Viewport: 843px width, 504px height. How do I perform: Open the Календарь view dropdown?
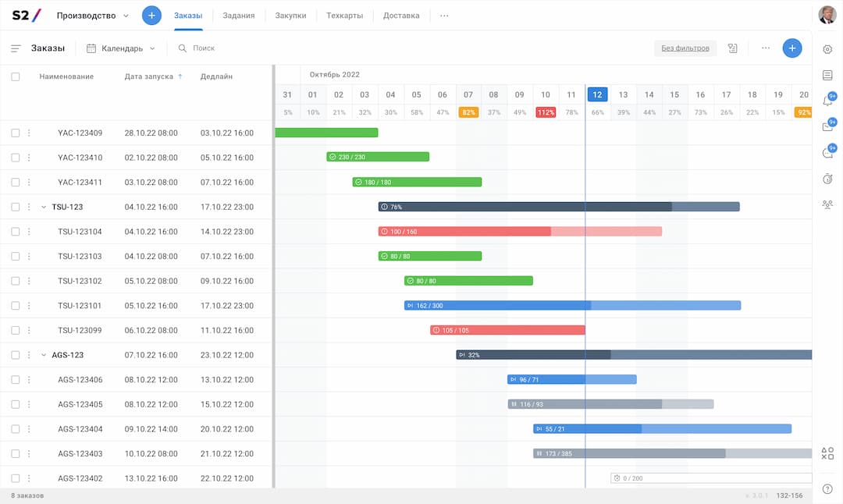pyautogui.click(x=121, y=48)
